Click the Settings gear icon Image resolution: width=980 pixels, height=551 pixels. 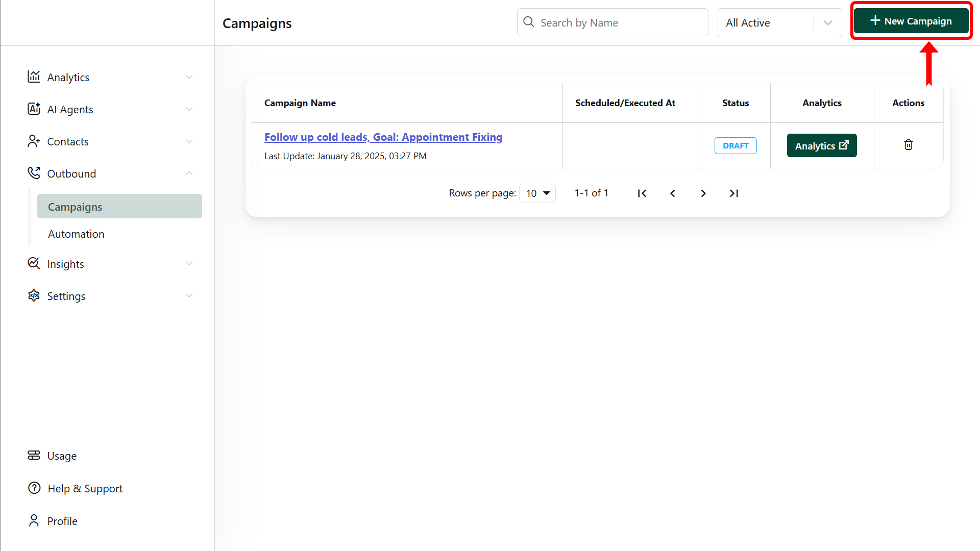(x=34, y=295)
